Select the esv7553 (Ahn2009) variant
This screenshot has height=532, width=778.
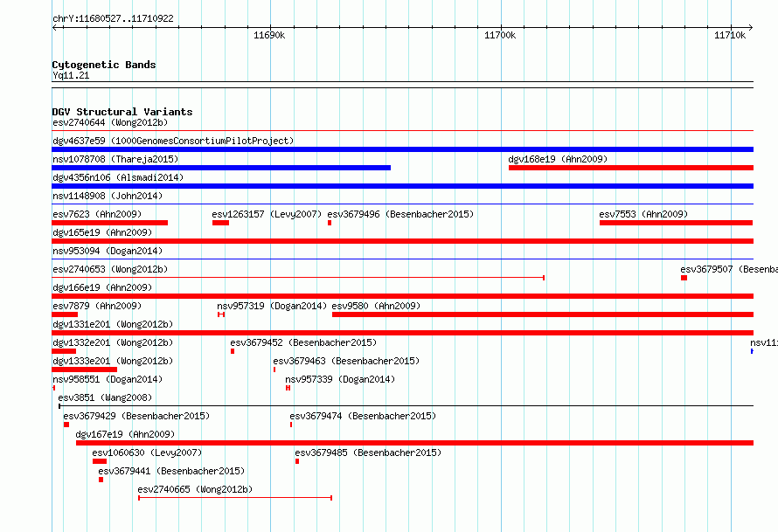(x=643, y=214)
